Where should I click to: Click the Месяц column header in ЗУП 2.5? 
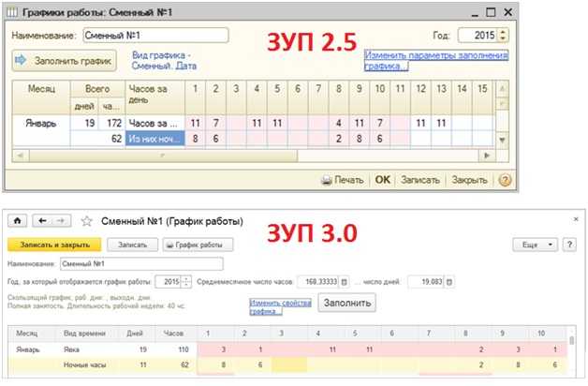(x=41, y=97)
